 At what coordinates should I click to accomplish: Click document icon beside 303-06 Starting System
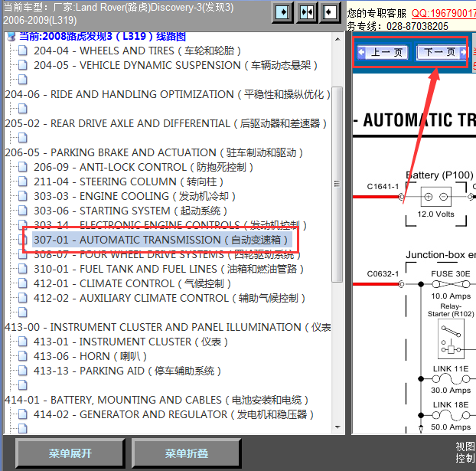23,211
